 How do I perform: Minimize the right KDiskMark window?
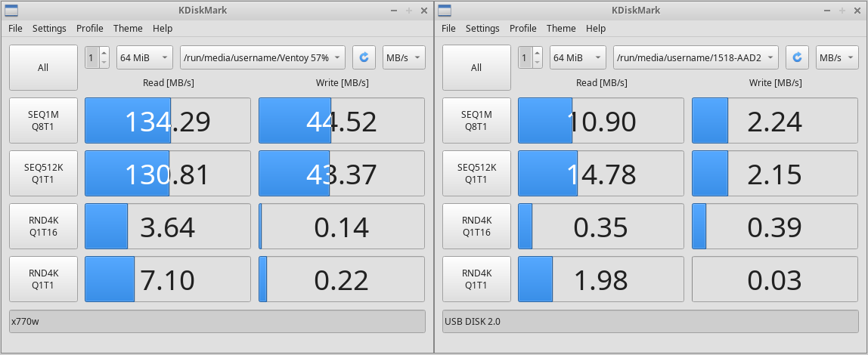point(827,10)
